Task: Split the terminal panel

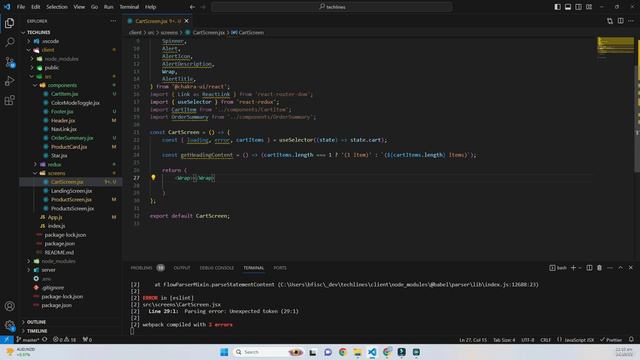Action: tap(589, 268)
